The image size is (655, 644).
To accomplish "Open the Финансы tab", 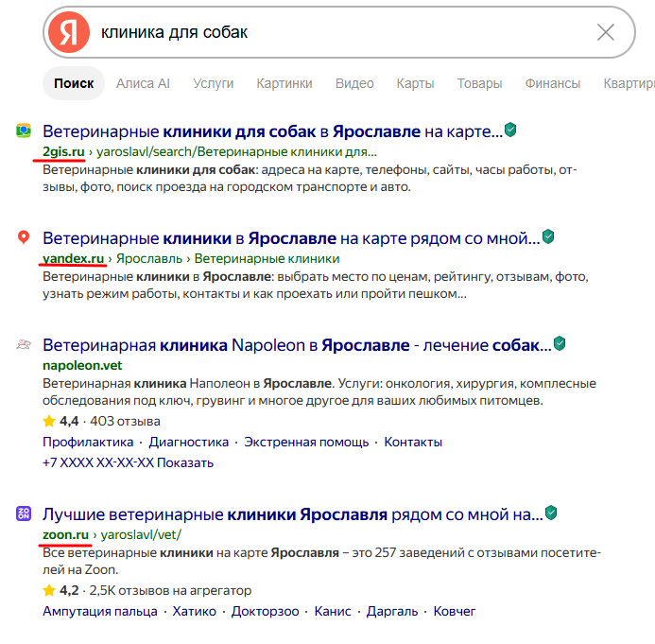I will (x=553, y=83).
